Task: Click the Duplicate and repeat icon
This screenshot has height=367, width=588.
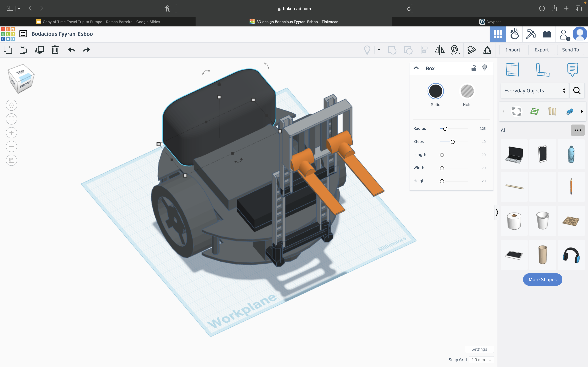Action: click(39, 50)
